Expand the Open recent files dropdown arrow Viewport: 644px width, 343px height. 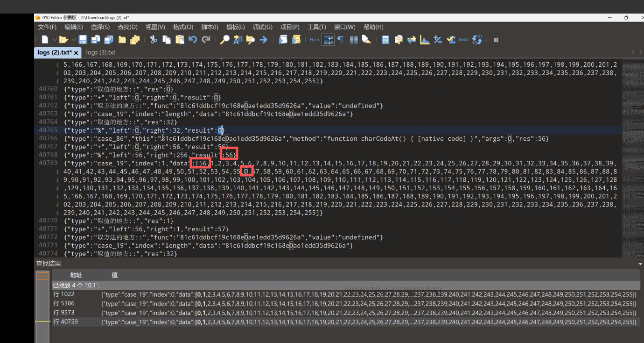click(73, 40)
